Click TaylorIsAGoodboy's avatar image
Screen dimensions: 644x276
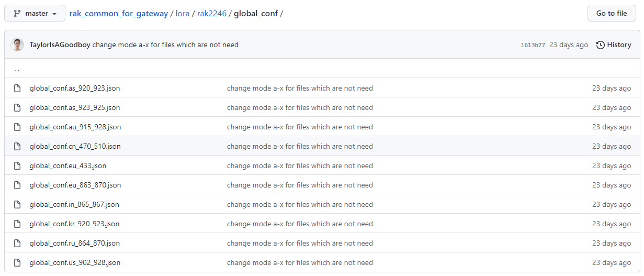[x=17, y=45]
